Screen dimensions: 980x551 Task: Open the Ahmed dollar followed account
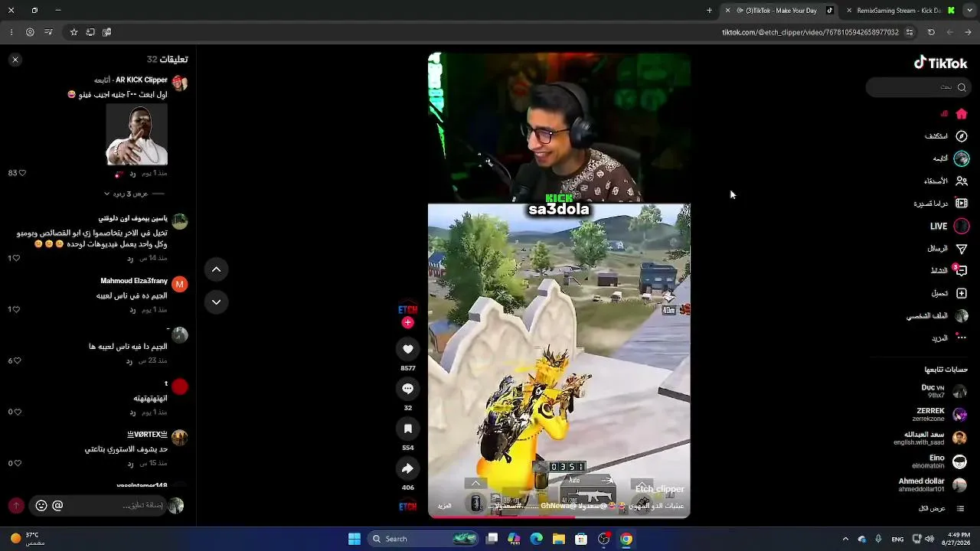(x=933, y=485)
